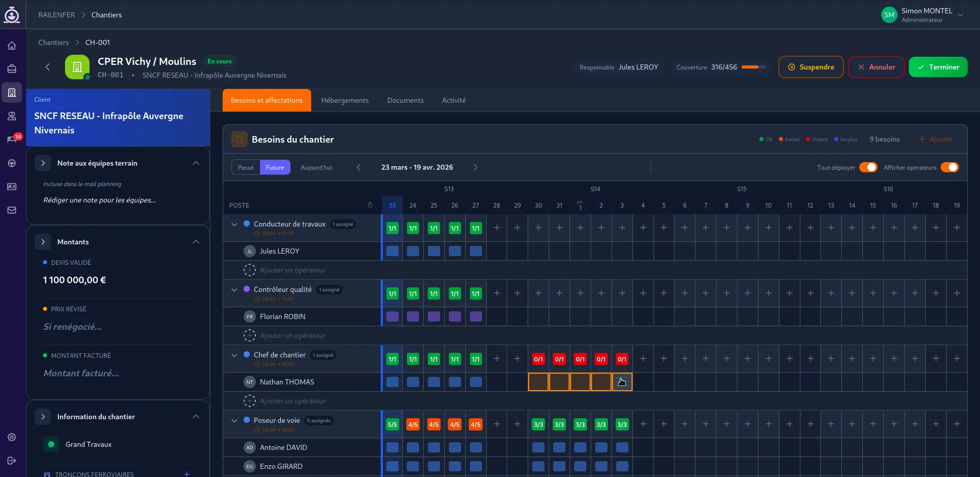This screenshot has height=477, width=980.
Task: Open the Home section in the sidebar
Action: 11,46
